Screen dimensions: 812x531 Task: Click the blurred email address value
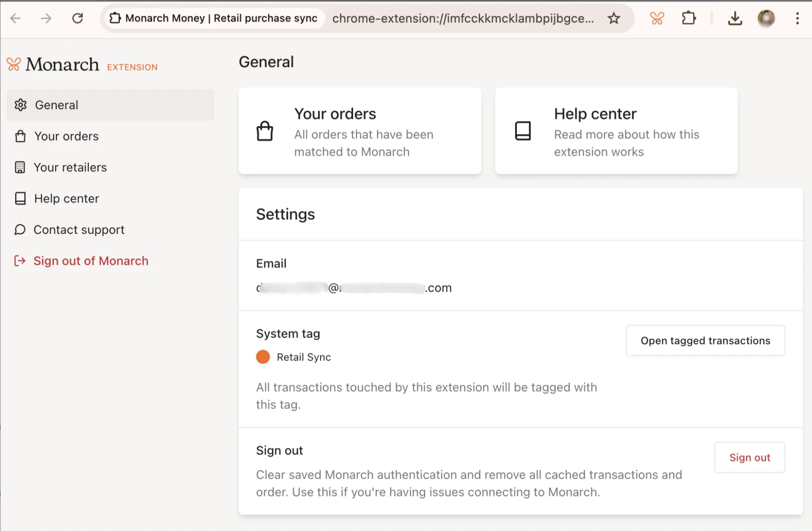pyautogui.click(x=354, y=288)
